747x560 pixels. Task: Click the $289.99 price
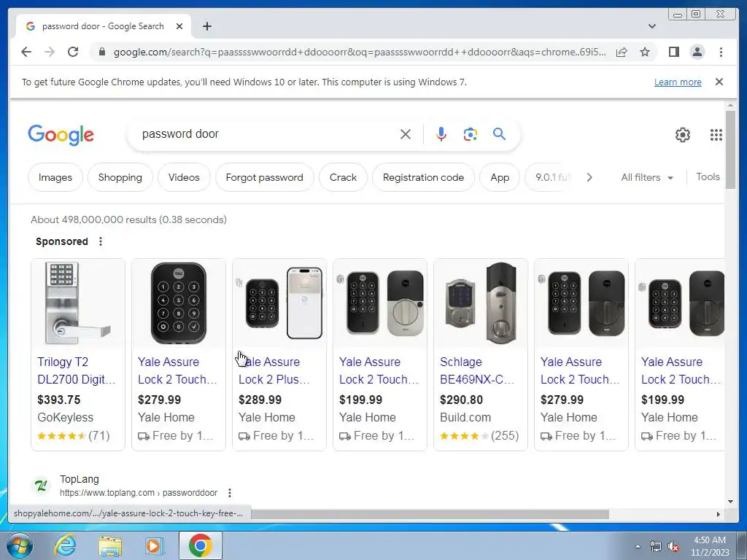[260, 400]
